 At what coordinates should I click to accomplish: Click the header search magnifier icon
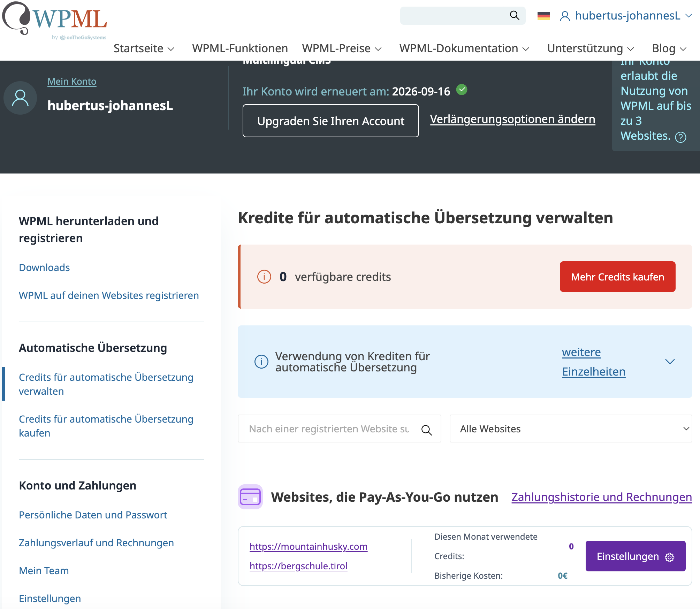[x=514, y=15]
